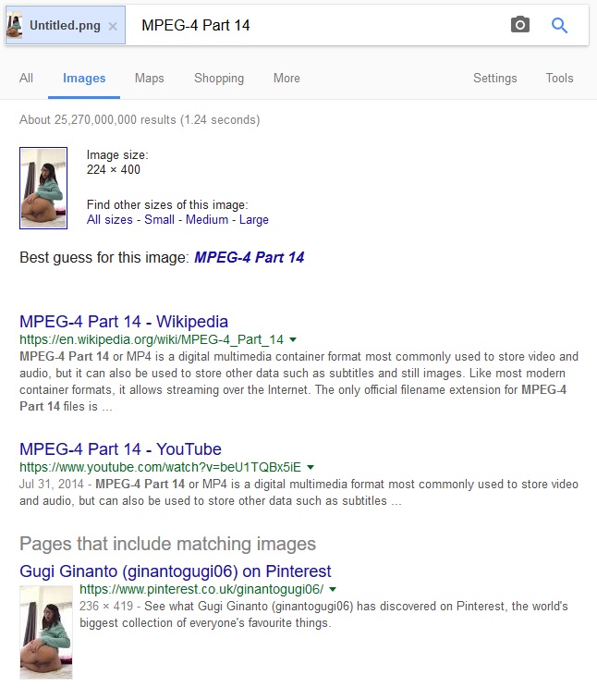Image resolution: width=597 pixels, height=700 pixels.
Task: Open MPEG-4 Part 14 - Wikipedia result
Action: tap(124, 322)
